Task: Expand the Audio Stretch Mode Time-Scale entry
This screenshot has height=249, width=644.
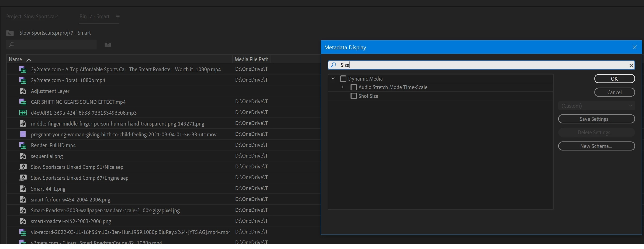Action: click(x=343, y=87)
